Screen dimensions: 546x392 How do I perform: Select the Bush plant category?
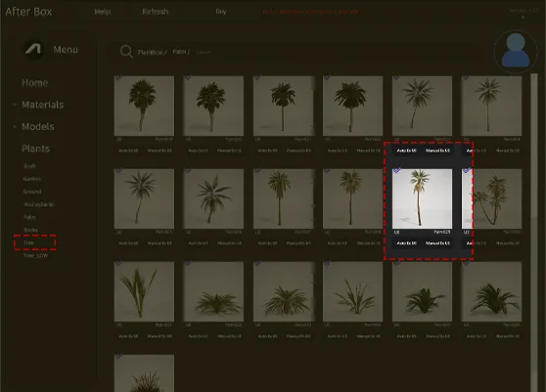(x=29, y=166)
